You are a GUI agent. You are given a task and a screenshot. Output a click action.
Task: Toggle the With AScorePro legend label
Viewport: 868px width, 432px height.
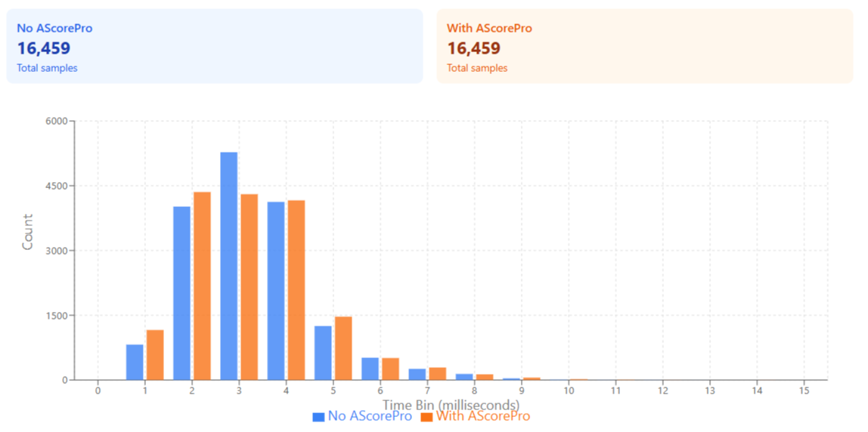(483, 416)
